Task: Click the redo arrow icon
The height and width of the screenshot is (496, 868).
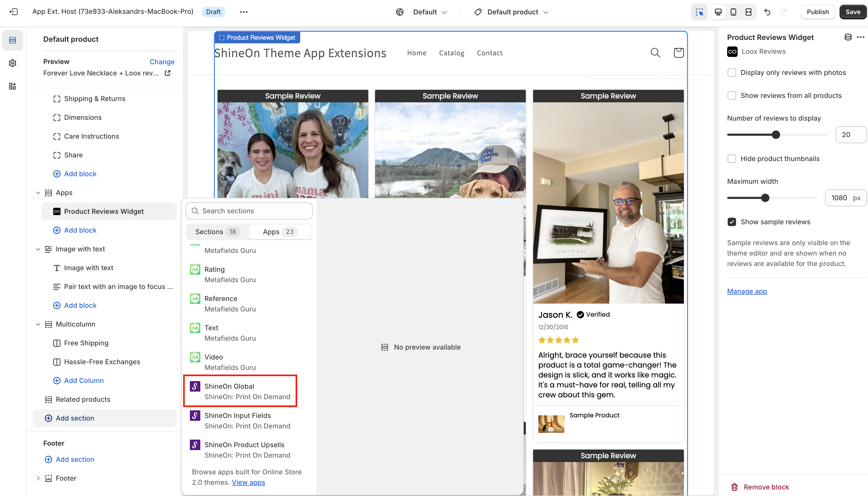Action: coord(784,12)
